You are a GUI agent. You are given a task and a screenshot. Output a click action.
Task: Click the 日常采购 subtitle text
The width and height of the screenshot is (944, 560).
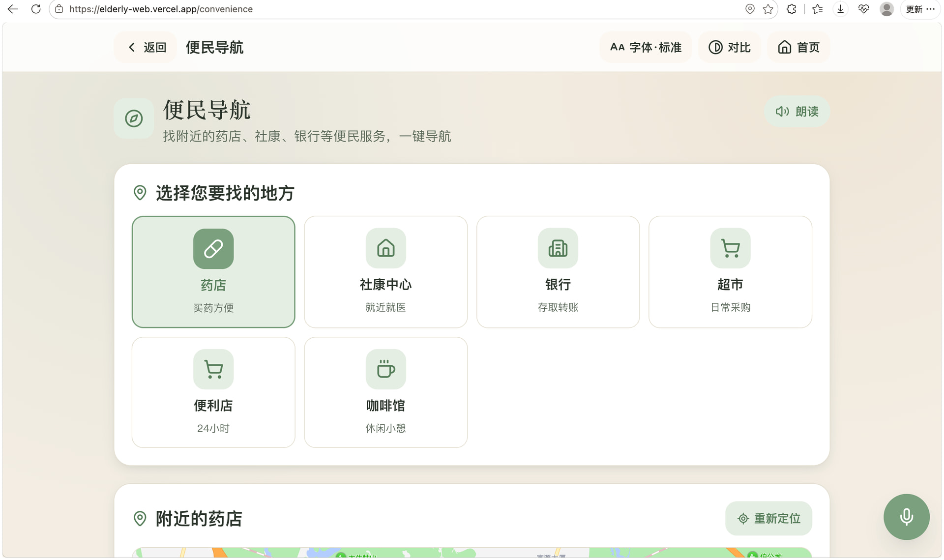pyautogui.click(x=731, y=308)
